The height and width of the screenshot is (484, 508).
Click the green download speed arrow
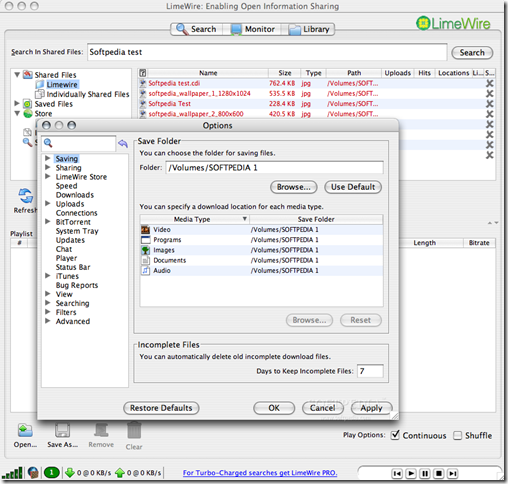pyautogui.click(x=70, y=473)
